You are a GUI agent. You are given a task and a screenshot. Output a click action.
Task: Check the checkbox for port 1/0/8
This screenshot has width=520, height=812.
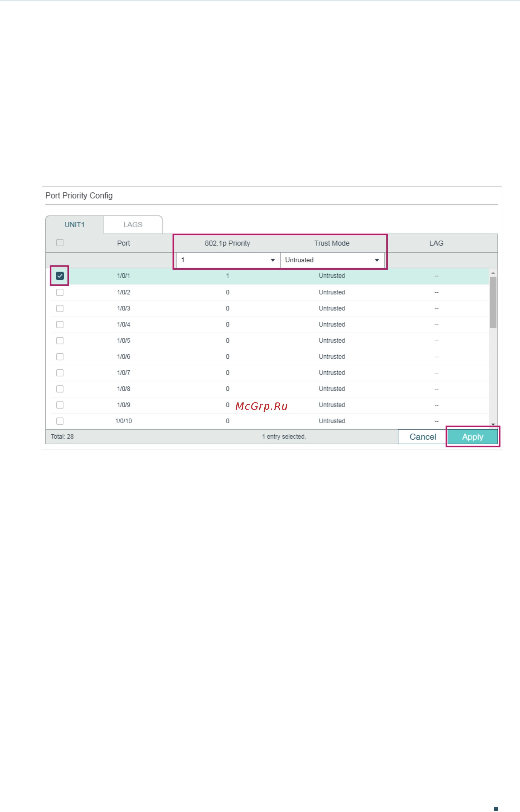[60, 389]
